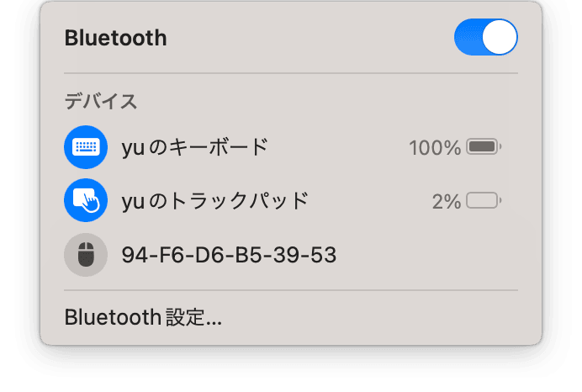Select the yu のトラックパッド device entry
The height and width of the screenshot is (392, 582).
[291, 200]
